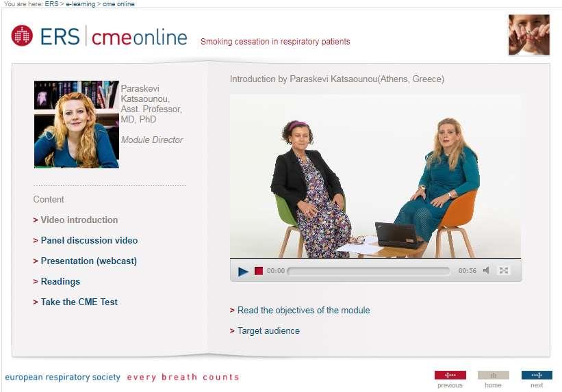Mute the video with the speaker icon
Screen dimensions: 562x392
point(486,270)
